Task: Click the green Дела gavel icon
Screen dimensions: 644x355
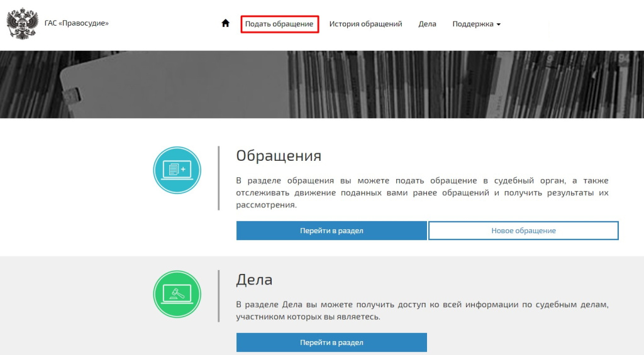Action: 177,294
